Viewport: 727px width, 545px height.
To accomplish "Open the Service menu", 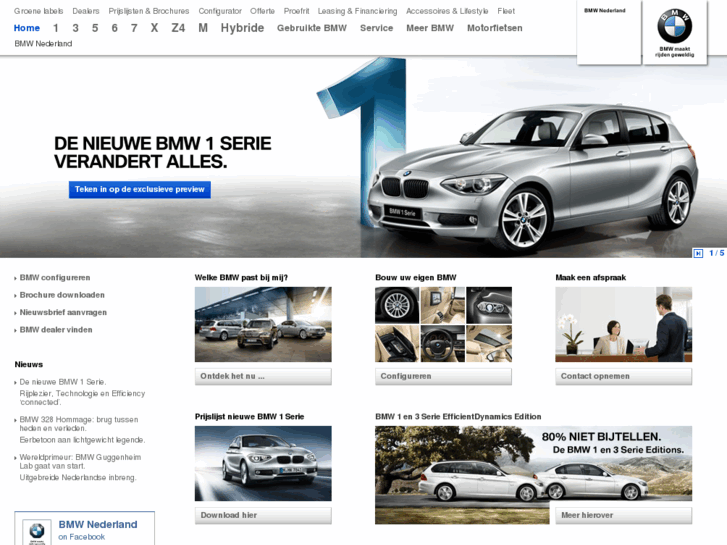I will (x=376, y=28).
